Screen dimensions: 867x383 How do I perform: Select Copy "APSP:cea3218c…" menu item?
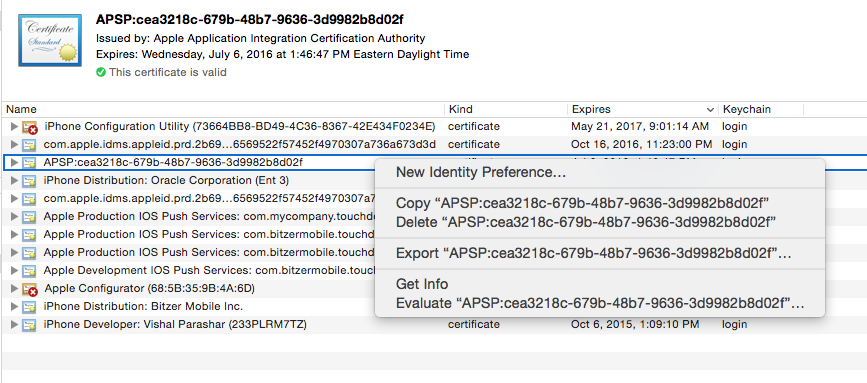coord(599,203)
